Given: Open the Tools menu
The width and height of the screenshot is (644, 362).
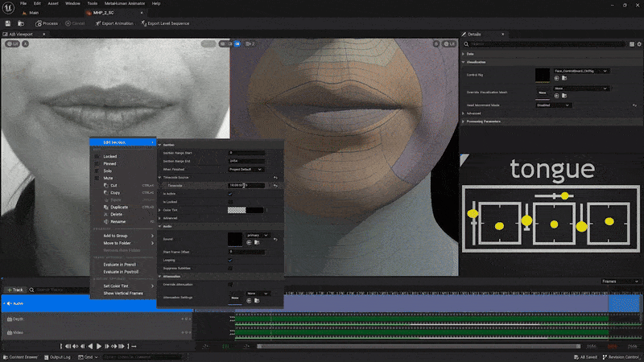Looking at the screenshot, I should 93,3.
